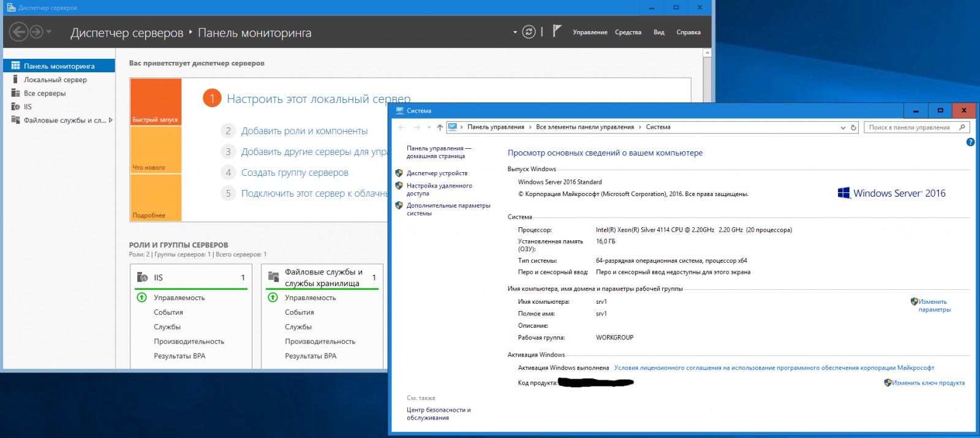Open IIS role tile header
The image size is (980, 438).
tap(191, 278)
